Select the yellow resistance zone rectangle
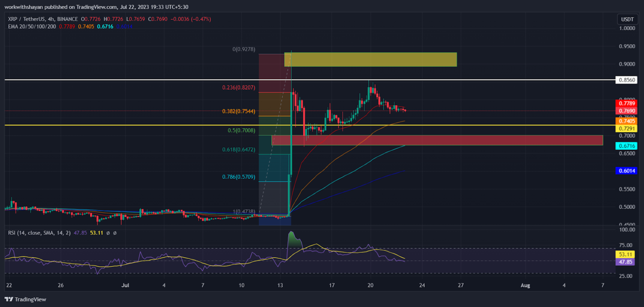This screenshot has height=307, width=644. point(371,59)
